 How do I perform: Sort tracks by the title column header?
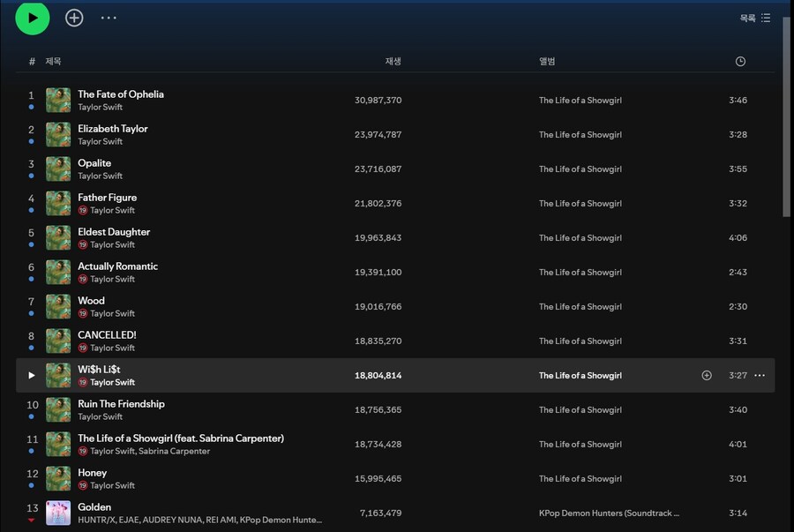click(x=54, y=61)
